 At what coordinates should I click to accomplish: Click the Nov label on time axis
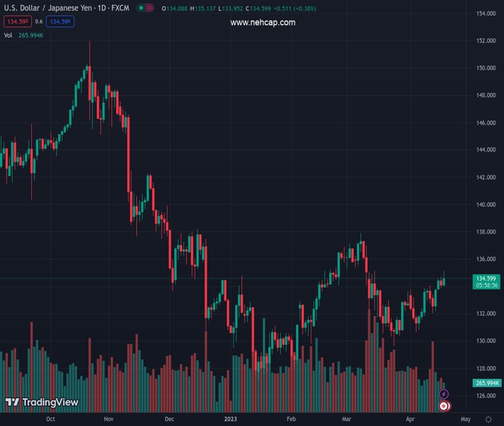[109, 419]
